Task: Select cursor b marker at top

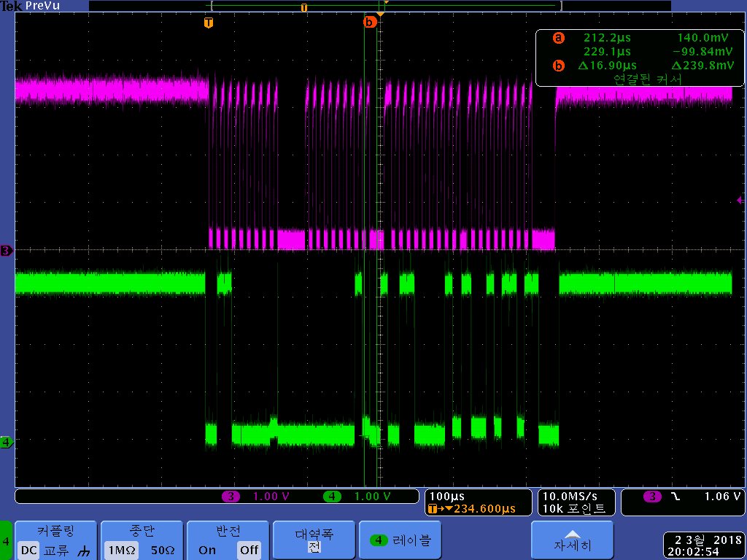Action: point(369,23)
